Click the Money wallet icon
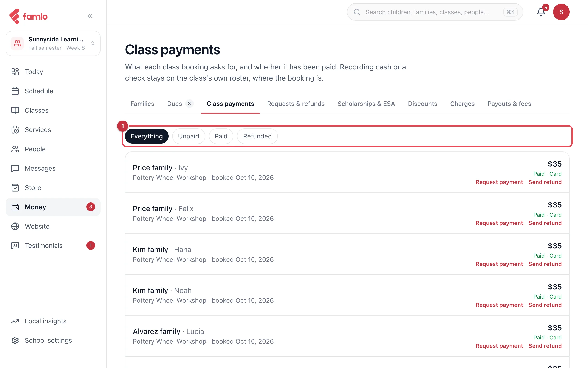Screen dimensions: 588x368 click(15, 207)
